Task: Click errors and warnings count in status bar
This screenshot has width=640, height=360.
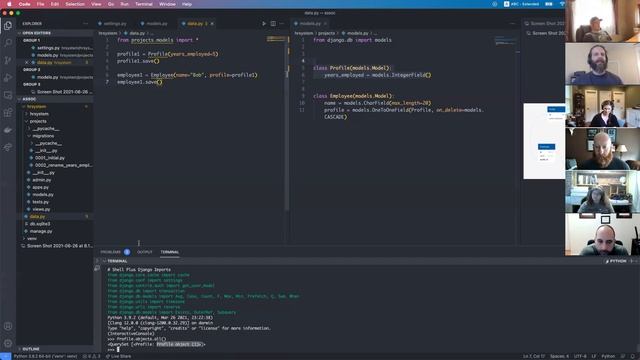Action: pyautogui.click(x=91, y=356)
